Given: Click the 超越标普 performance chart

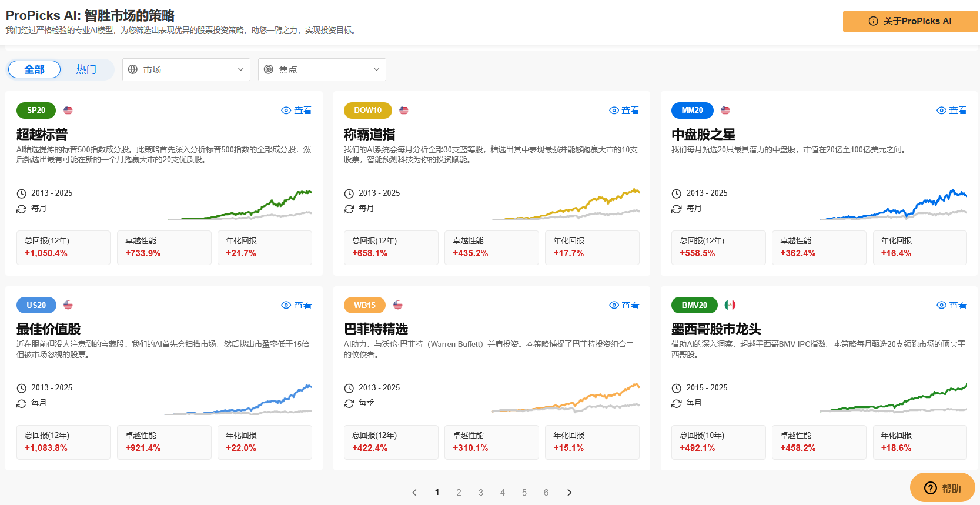Looking at the screenshot, I should [238, 205].
